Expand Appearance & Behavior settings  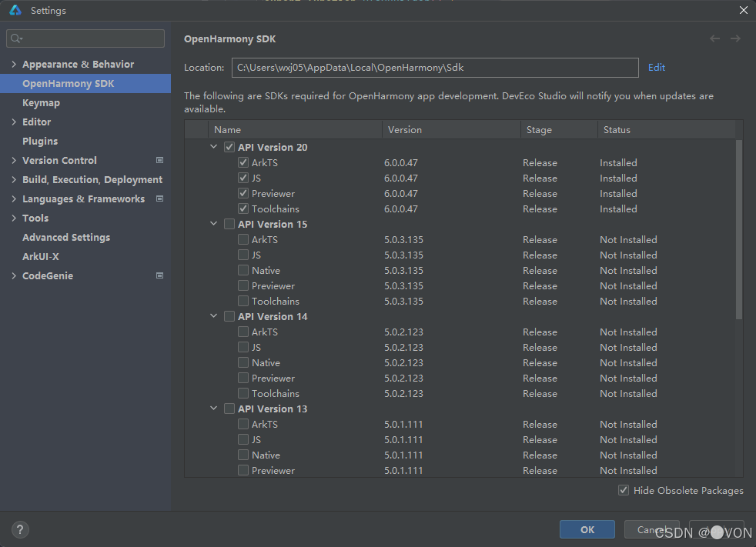[14, 64]
